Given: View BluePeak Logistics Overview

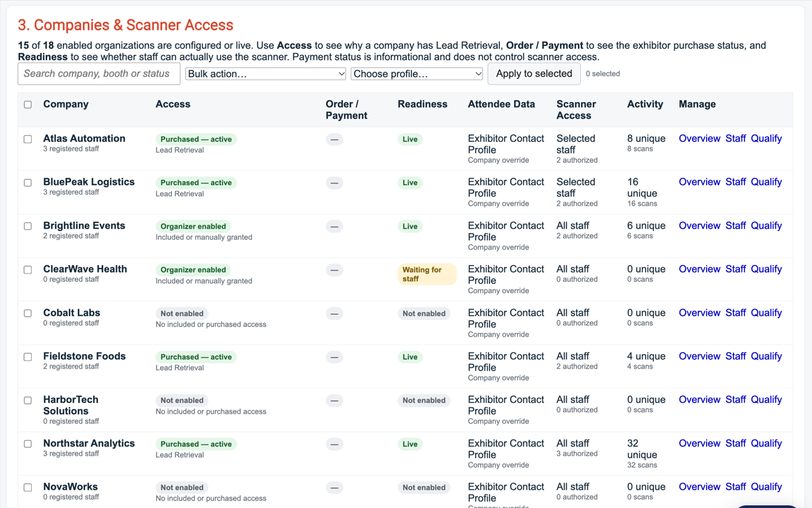Looking at the screenshot, I should (x=699, y=182).
